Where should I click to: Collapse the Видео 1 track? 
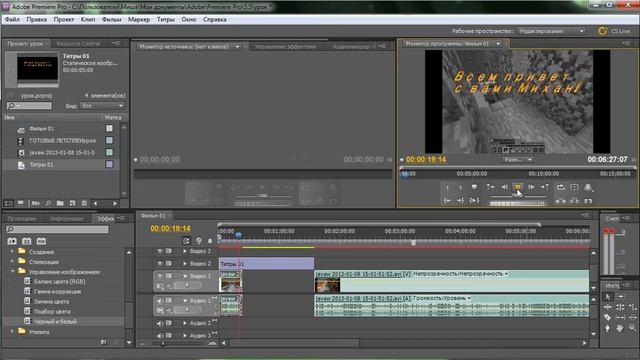185,276
